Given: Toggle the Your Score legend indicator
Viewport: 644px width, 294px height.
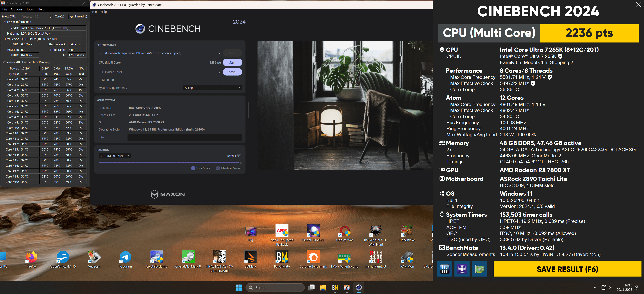Looking at the screenshot, I should pos(193,168).
